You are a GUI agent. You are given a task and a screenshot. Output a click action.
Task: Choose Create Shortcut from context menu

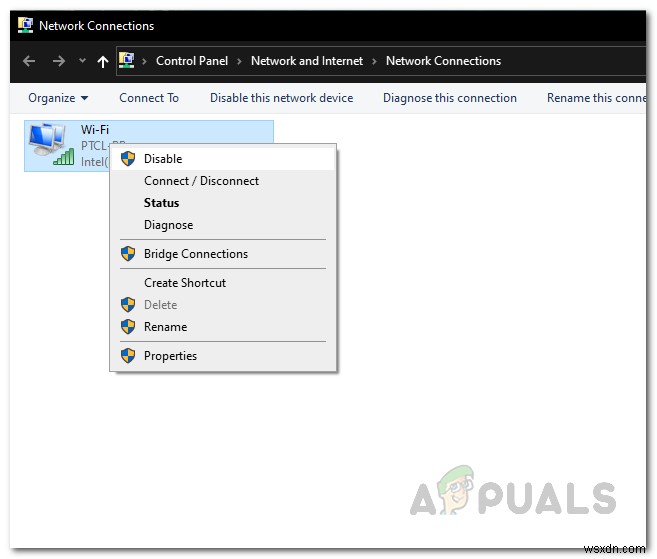223,283
